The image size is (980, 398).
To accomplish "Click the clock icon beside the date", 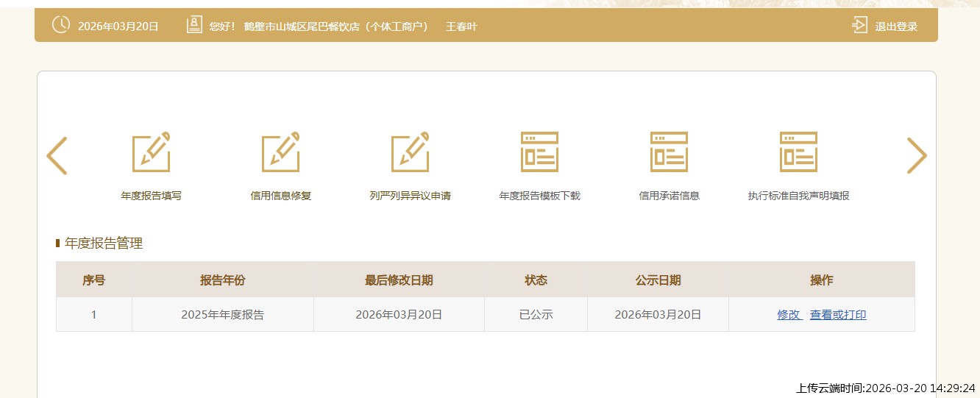I will (x=61, y=25).
